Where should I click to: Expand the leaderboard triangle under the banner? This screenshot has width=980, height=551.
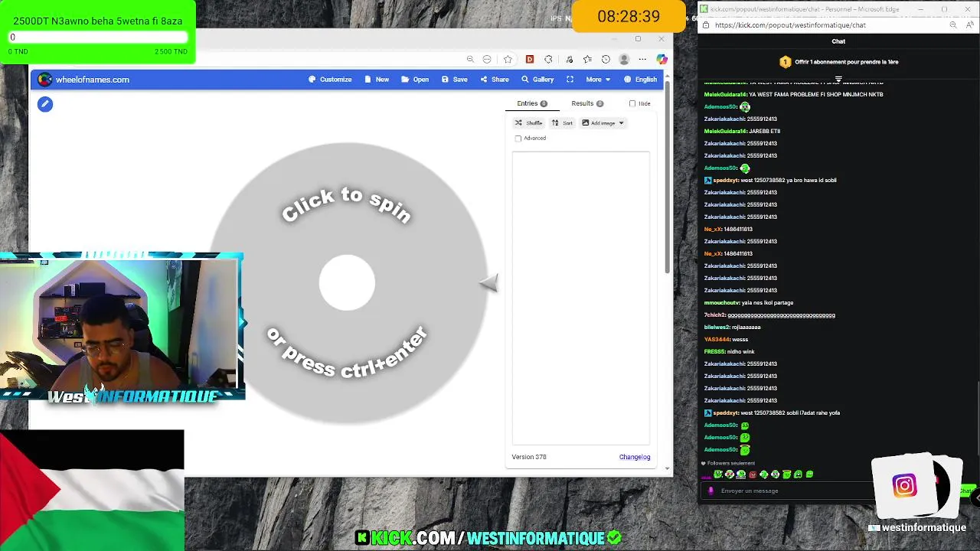(838, 79)
